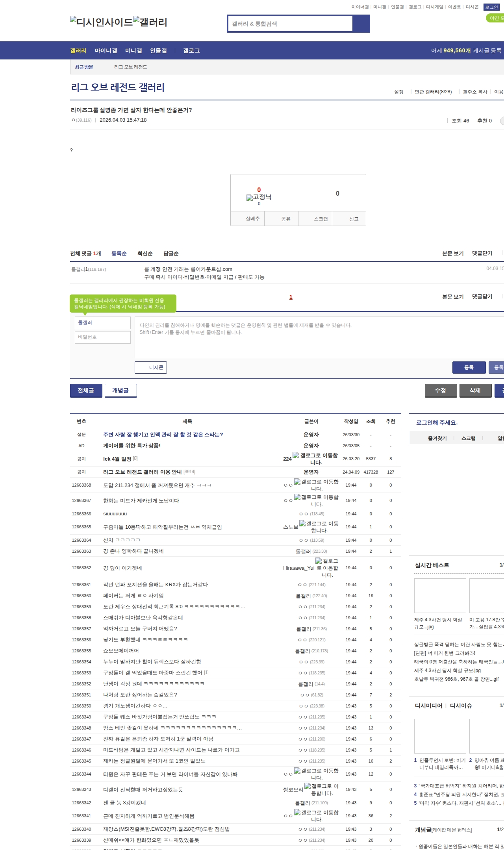Open the 디시콘 emoticon picker in comment form

(x=151, y=367)
